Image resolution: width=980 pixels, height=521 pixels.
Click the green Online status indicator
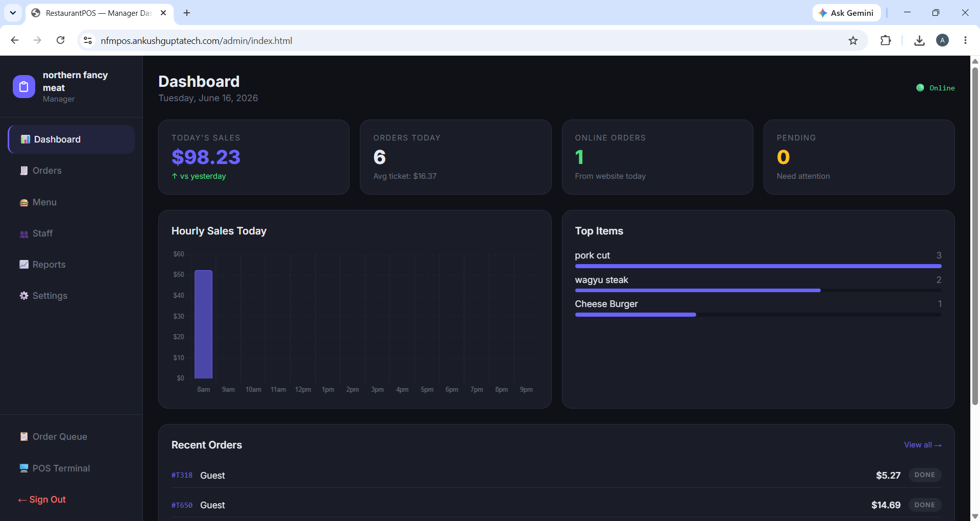(x=935, y=88)
